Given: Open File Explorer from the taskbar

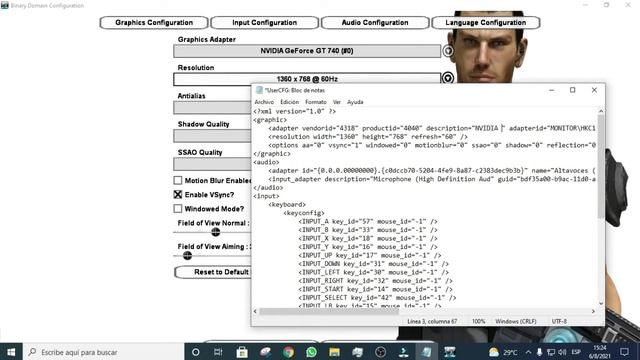Looking at the screenshot, I should [x=334, y=352].
